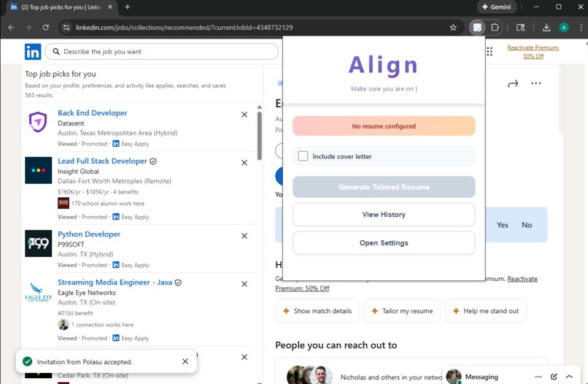Close the invitation accepted toast

pos(185,361)
